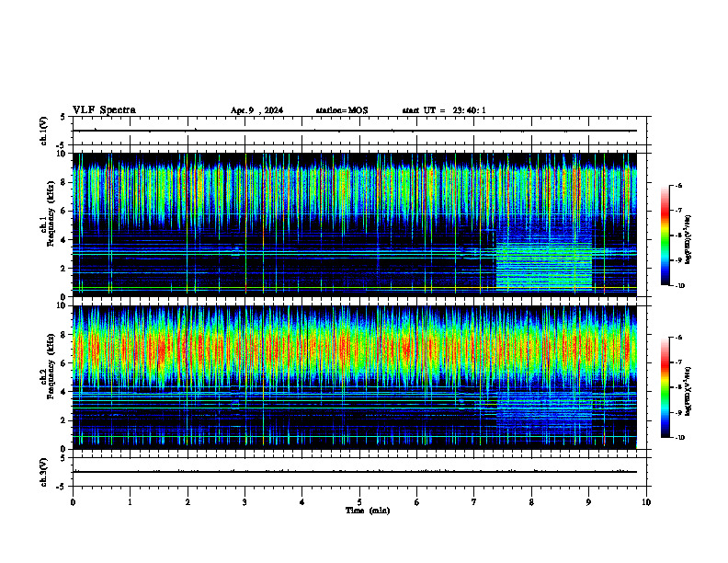Click the ch.1 "Frequency (kHz)" axis label
The image size is (728, 563).
51,213
